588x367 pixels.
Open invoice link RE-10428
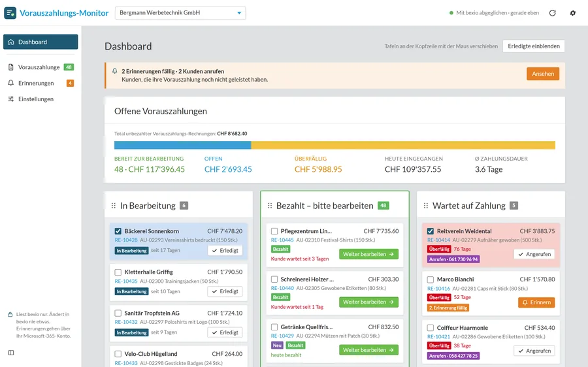point(126,240)
